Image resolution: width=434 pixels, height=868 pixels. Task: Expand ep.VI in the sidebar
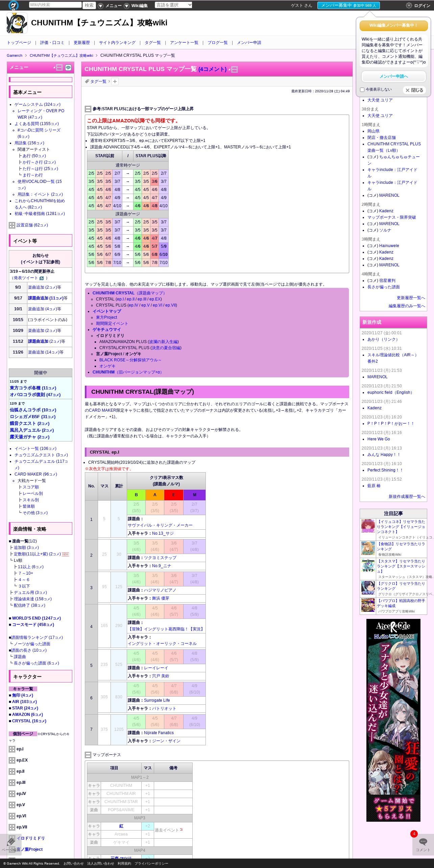(12, 816)
